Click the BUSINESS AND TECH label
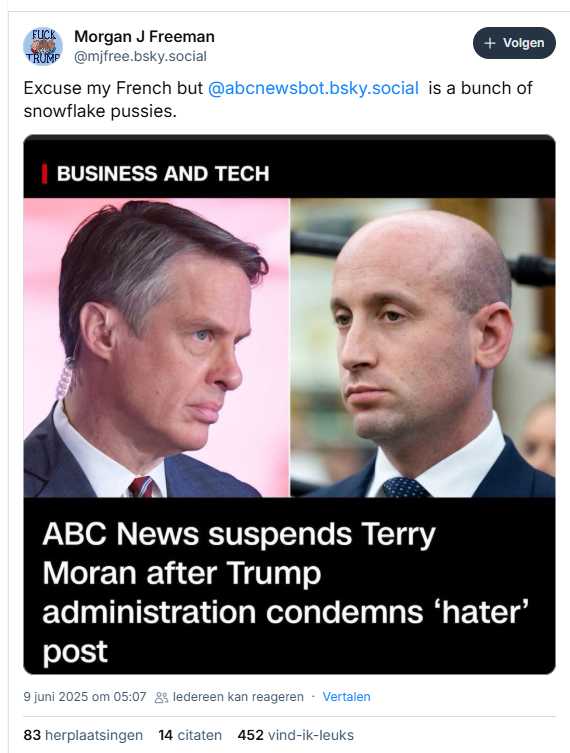 click(x=163, y=174)
